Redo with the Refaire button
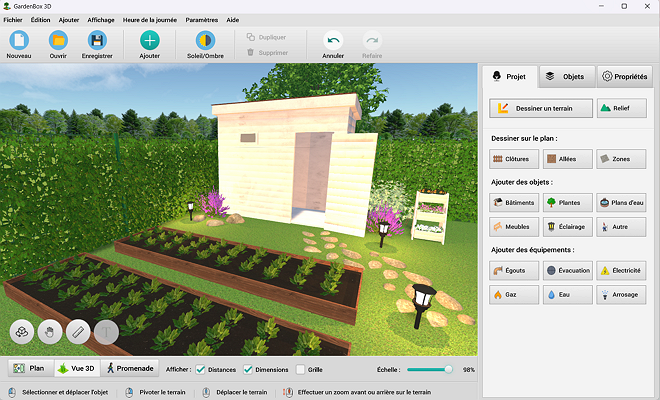This screenshot has height=400, width=660. [372, 44]
